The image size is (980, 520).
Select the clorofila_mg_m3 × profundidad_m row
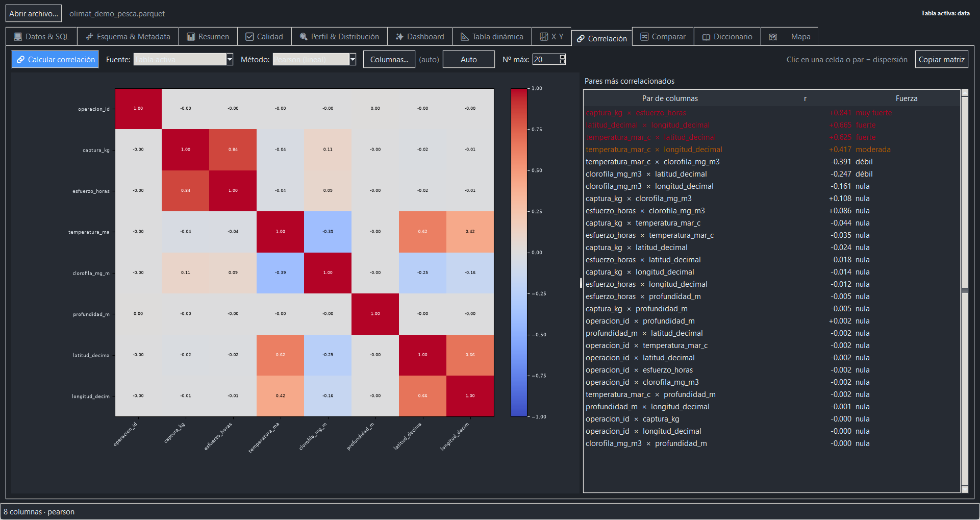click(x=772, y=443)
